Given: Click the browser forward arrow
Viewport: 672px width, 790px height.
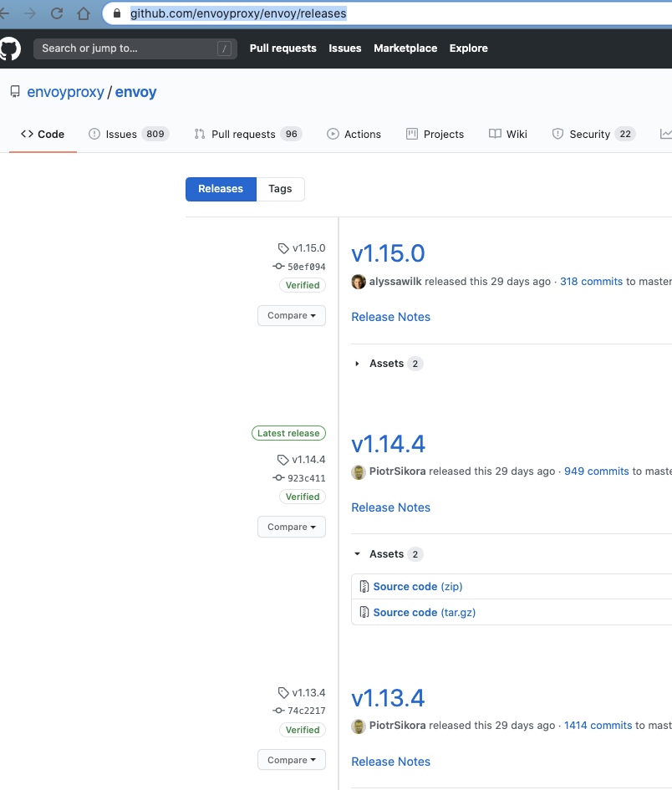Looking at the screenshot, I should coord(31,13).
